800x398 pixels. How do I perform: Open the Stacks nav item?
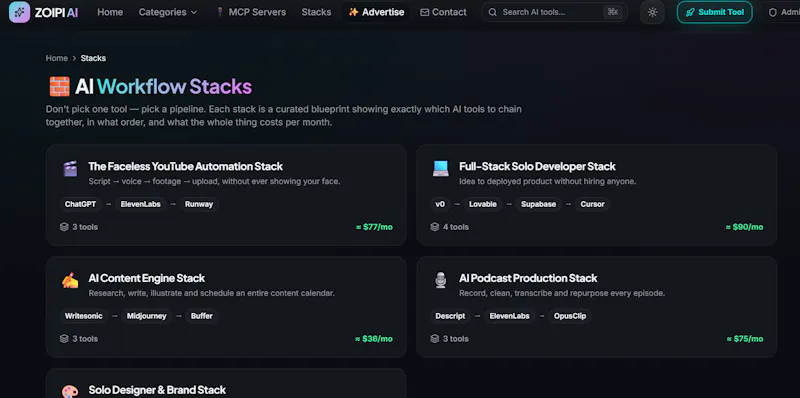click(316, 12)
